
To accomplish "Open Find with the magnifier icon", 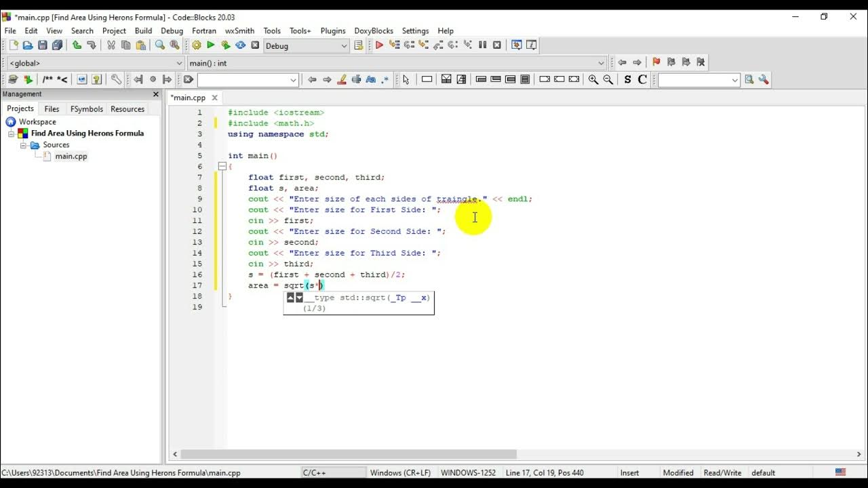I will (160, 45).
